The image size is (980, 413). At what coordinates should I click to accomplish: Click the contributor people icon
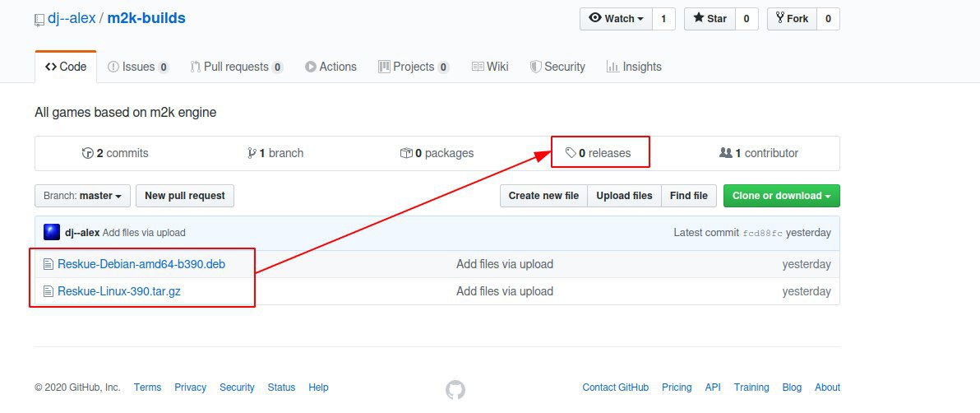(726, 153)
